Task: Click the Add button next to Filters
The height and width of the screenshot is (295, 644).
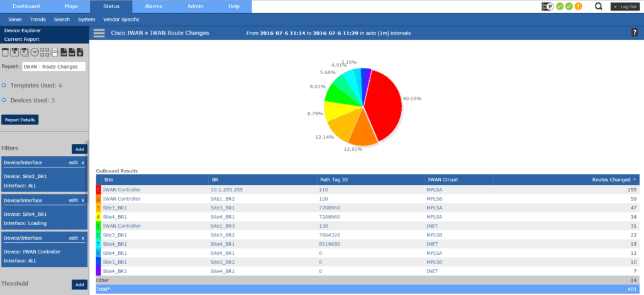Action: click(79, 149)
